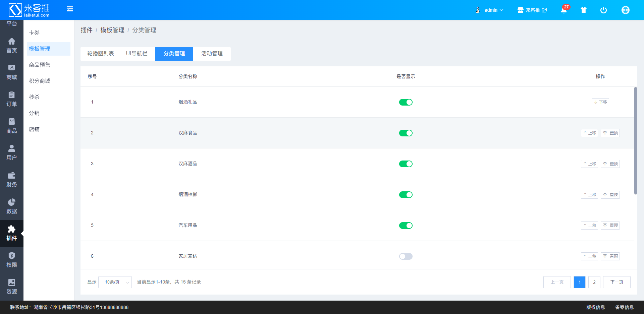Enable display switch for 家居家纺
The image size is (644, 314).
[406, 256]
